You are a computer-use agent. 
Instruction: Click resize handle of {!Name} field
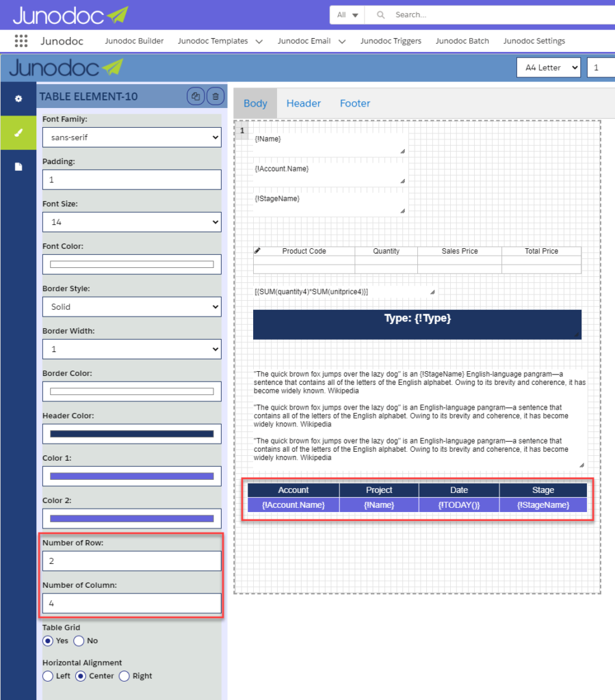(402, 151)
